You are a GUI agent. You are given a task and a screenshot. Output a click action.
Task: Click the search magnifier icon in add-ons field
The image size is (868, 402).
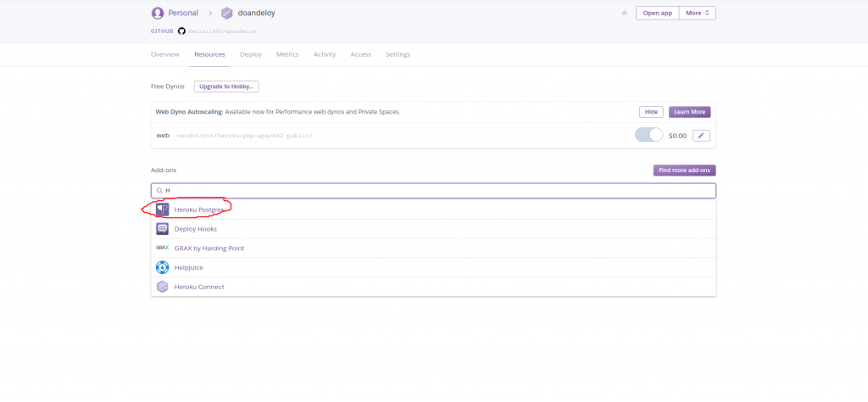click(159, 191)
